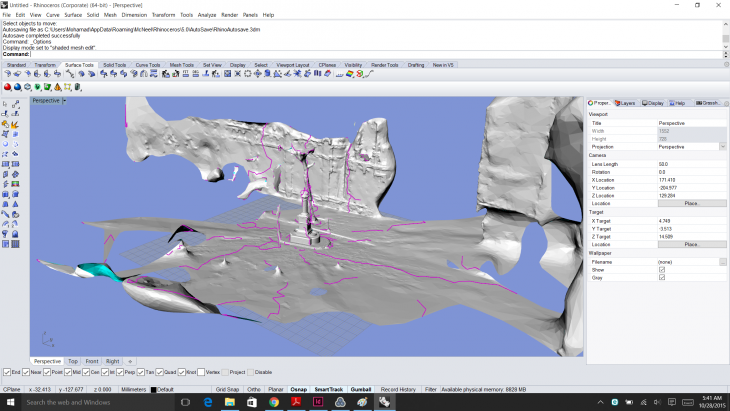Click the wallpaper Filename browse button

click(x=723, y=261)
